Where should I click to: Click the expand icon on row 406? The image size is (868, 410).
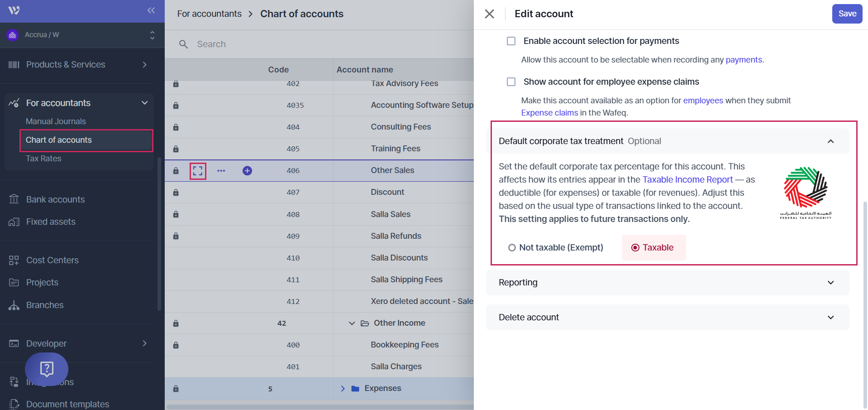coord(198,171)
